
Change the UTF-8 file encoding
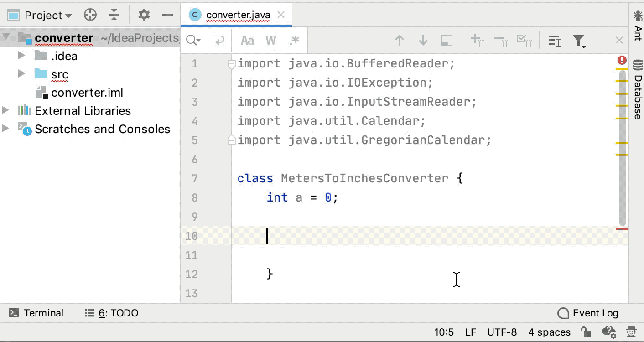[502, 332]
